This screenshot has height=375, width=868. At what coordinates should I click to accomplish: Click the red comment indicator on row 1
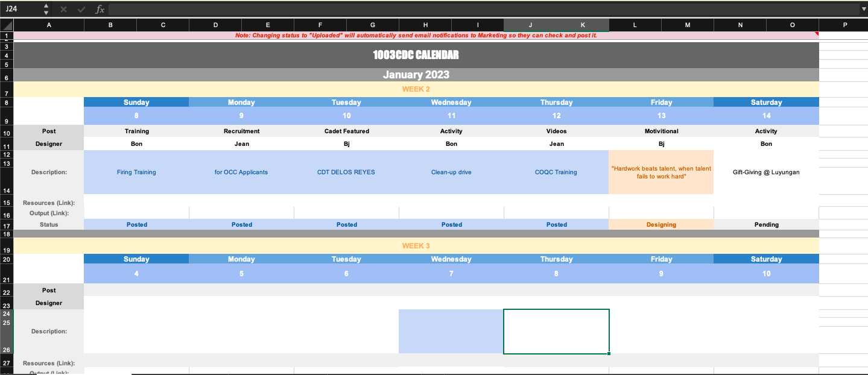817,34
